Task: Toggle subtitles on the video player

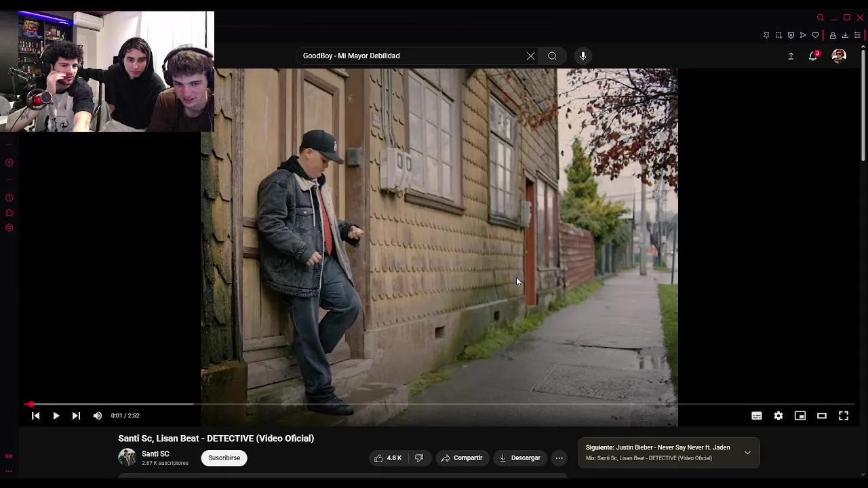Action: point(757,415)
